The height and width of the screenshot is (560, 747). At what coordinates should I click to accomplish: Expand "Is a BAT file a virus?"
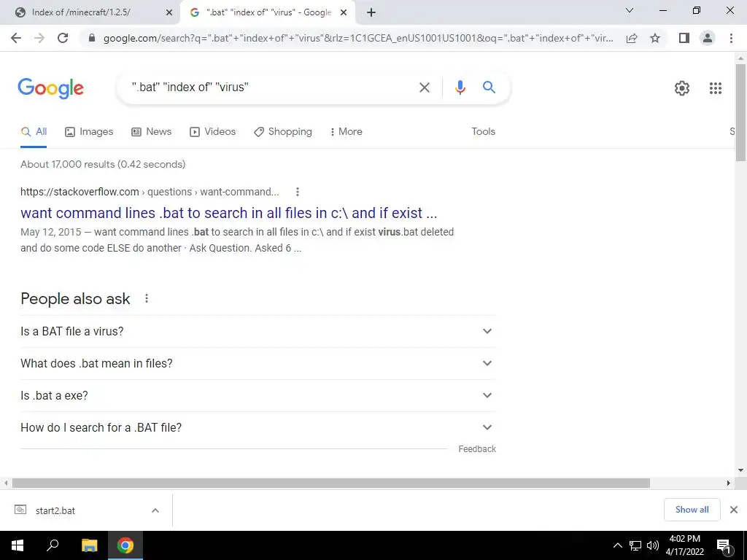[x=258, y=332]
